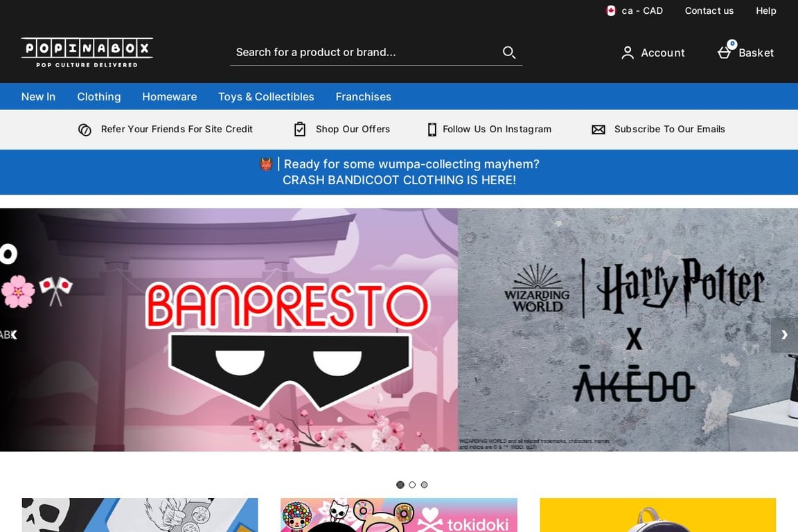This screenshot has height=532, width=798.
Task: Click the Crash Bandicoot clothing banner text
Action: pos(400,179)
